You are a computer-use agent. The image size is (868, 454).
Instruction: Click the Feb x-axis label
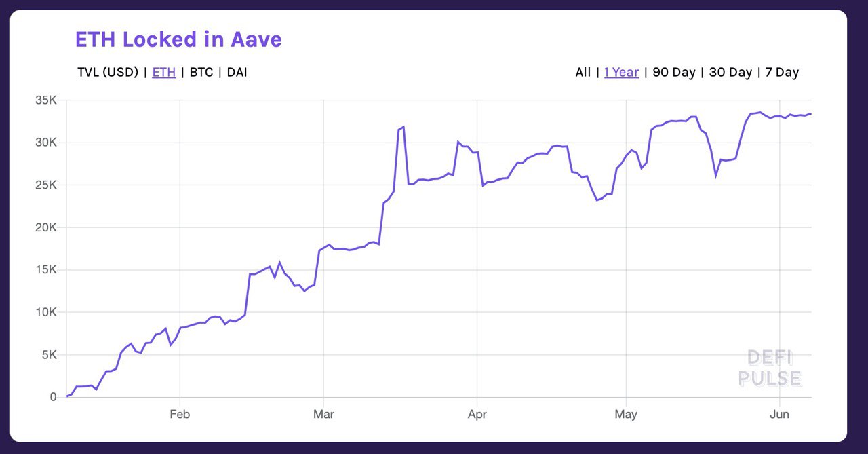(179, 414)
